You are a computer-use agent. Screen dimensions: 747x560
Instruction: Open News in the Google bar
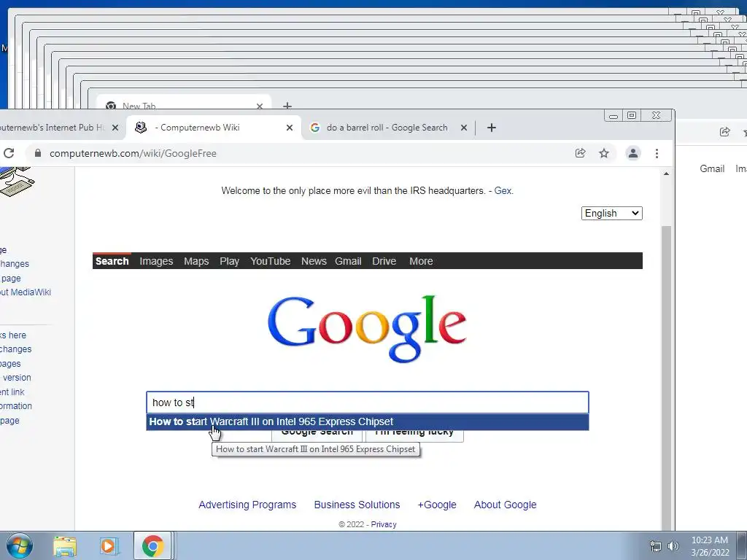point(314,261)
